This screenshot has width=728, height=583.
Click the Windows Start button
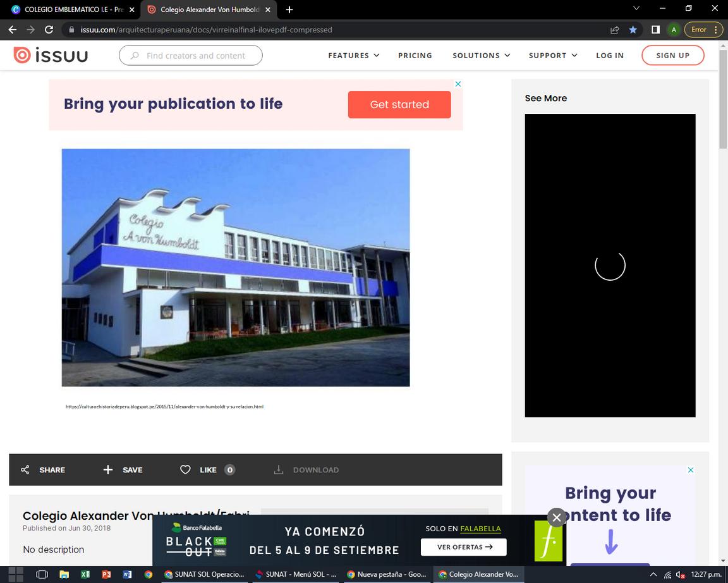click(16, 574)
